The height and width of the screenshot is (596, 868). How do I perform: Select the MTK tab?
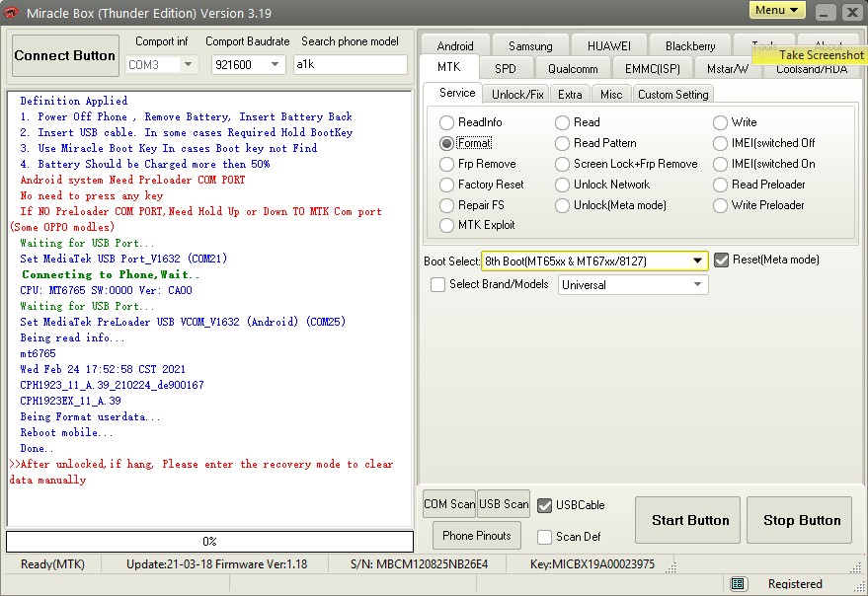tap(449, 67)
